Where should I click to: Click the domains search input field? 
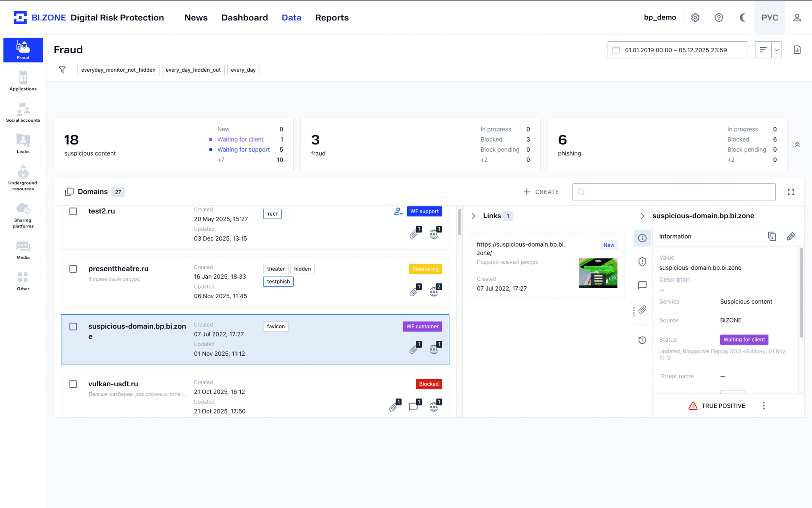(674, 192)
